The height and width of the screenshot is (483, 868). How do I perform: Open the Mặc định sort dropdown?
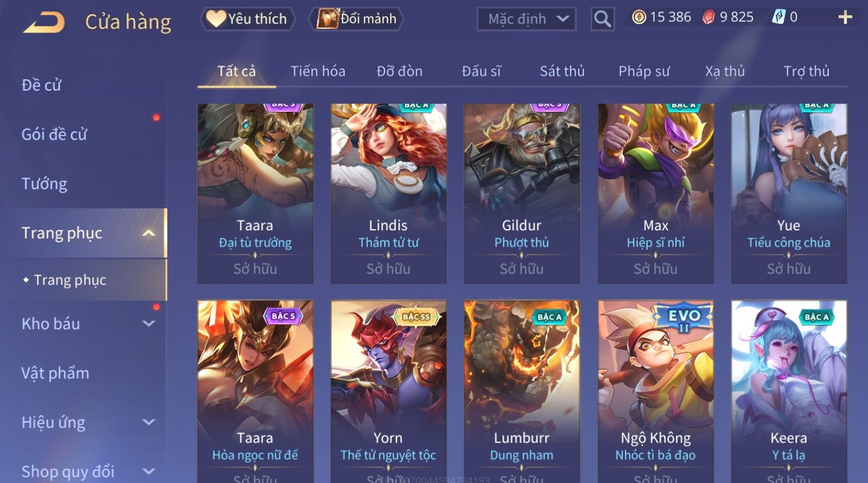527,19
